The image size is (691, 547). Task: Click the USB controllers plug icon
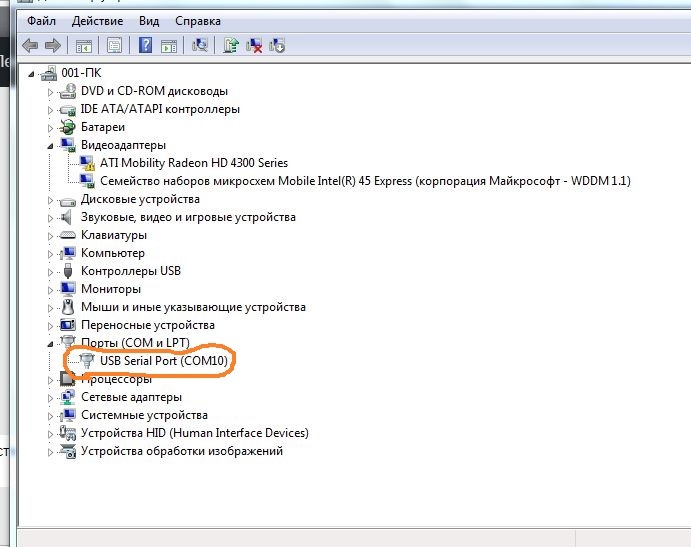(67, 271)
